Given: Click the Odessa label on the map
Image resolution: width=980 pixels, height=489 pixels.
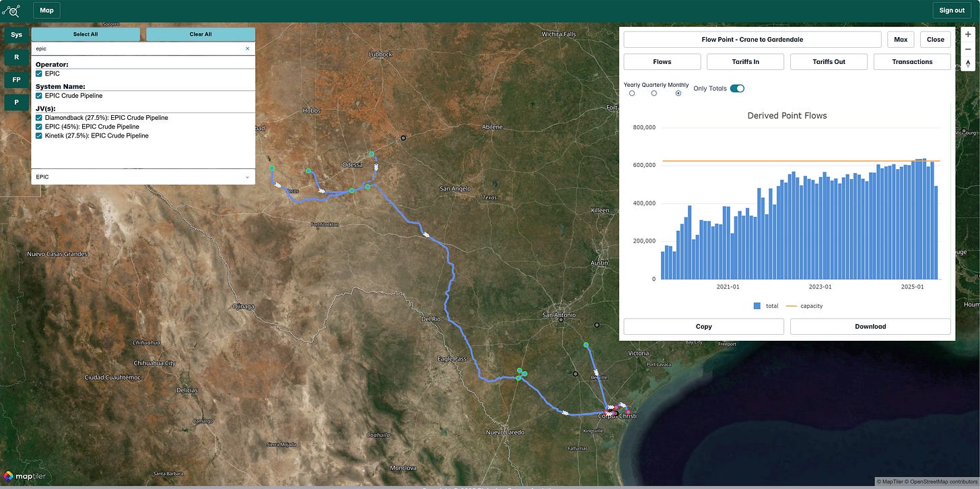Looking at the screenshot, I should 352,165.
